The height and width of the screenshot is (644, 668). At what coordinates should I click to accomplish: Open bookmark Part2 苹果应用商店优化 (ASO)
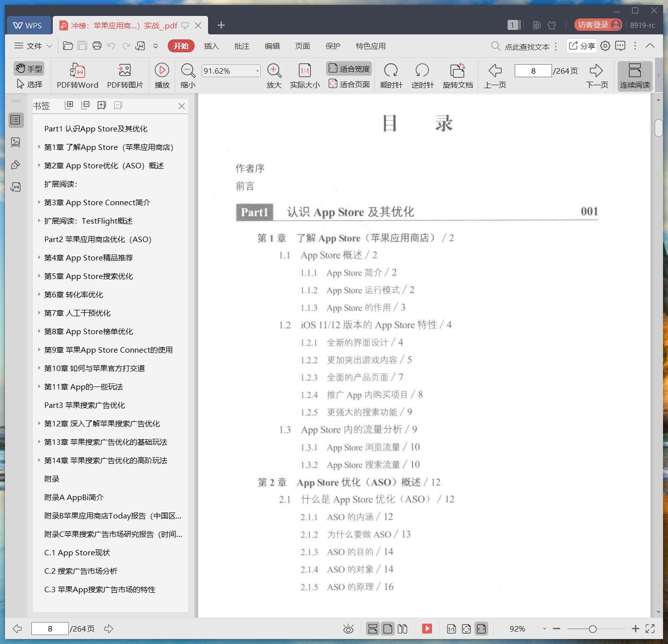[98, 239]
